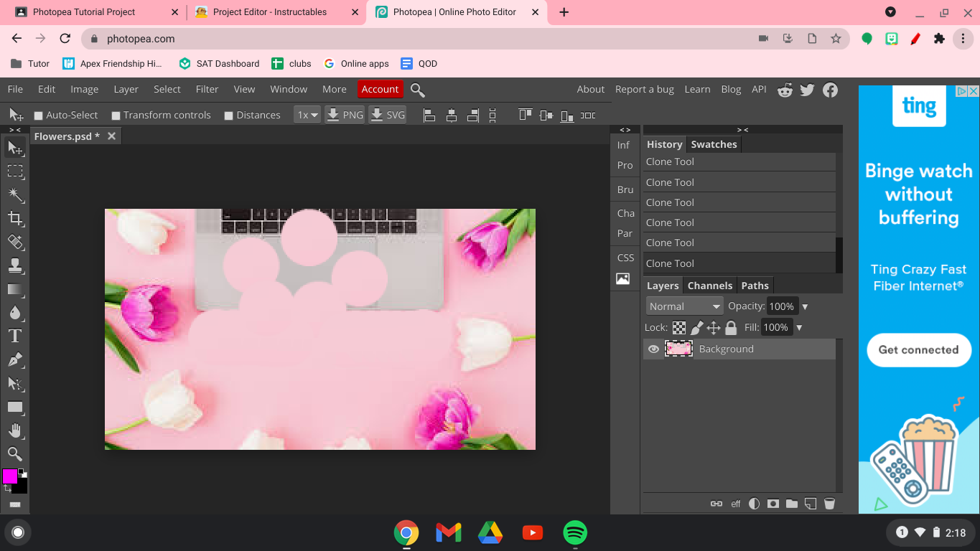Click the delete layer trash icon
Image resolution: width=980 pixels, height=551 pixels.
coord(829,504)
